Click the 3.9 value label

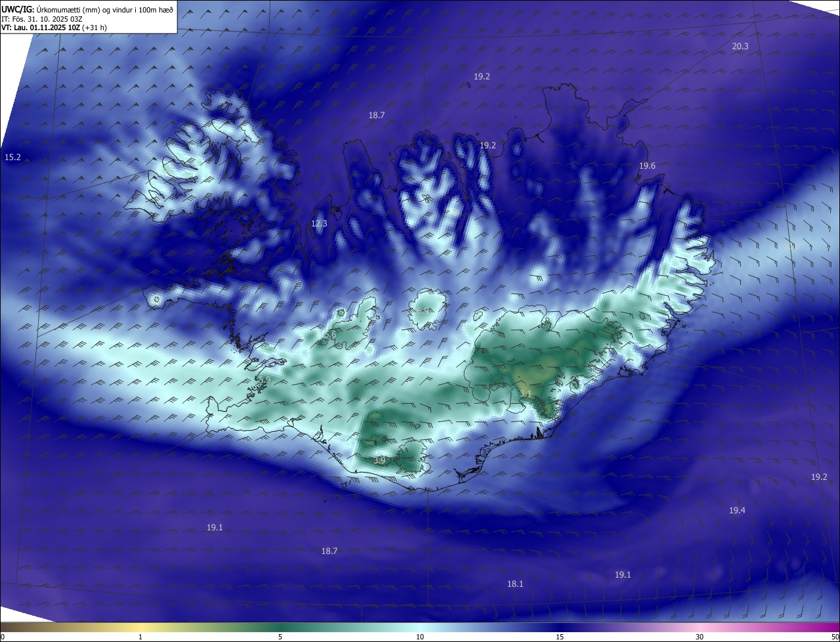point(379,461)
